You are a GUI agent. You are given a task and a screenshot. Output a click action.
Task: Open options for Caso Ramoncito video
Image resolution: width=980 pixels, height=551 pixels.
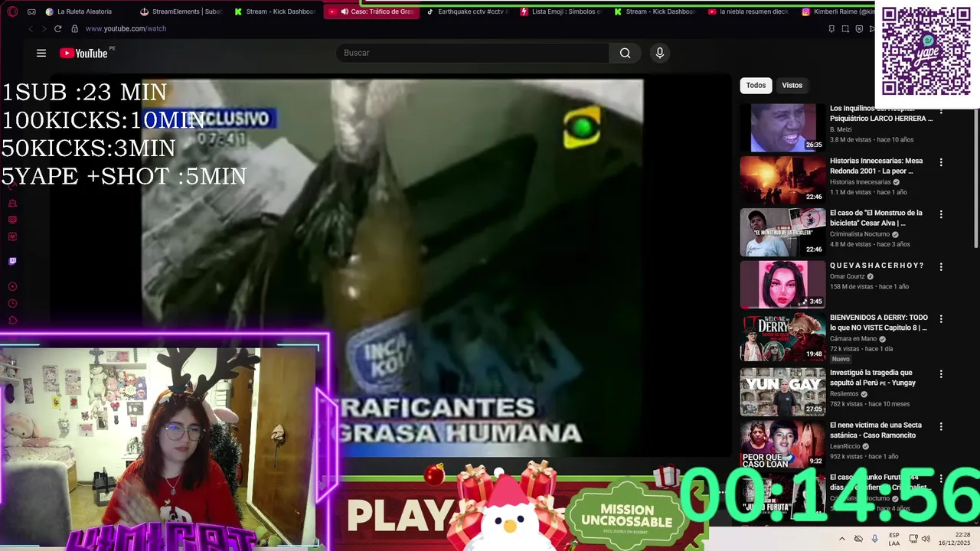pyautogui.click(x=941, y=426)
